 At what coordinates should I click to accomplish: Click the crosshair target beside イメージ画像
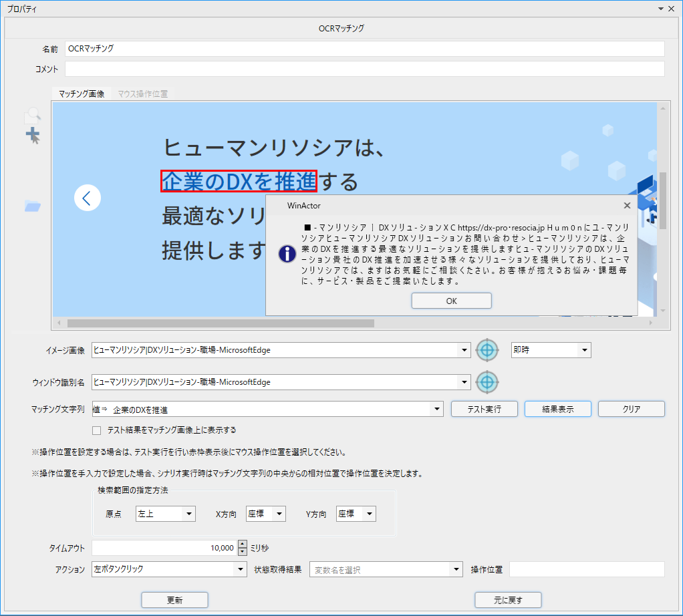point(487,349)
